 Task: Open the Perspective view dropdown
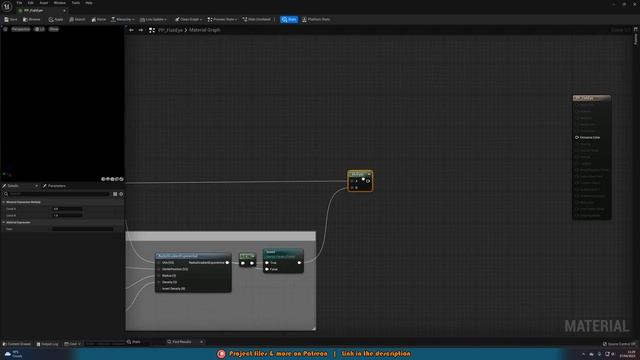coord(20,29)
